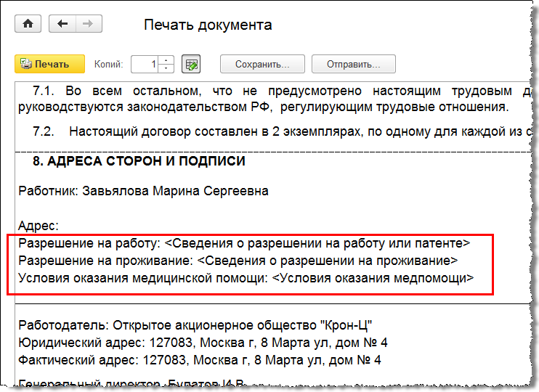Click the Разрешение на работу line

tap(244, 243)
